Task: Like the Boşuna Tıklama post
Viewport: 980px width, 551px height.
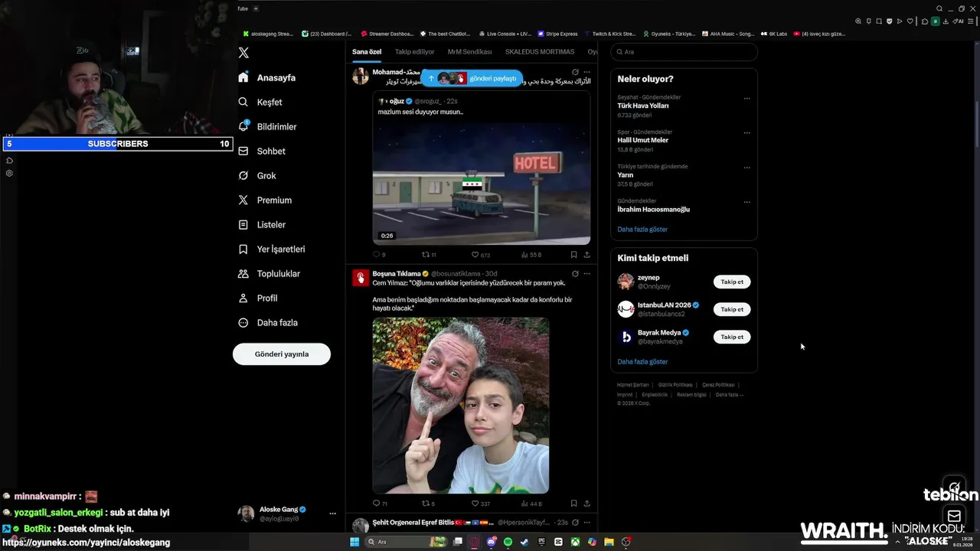Action: [480, 504]
